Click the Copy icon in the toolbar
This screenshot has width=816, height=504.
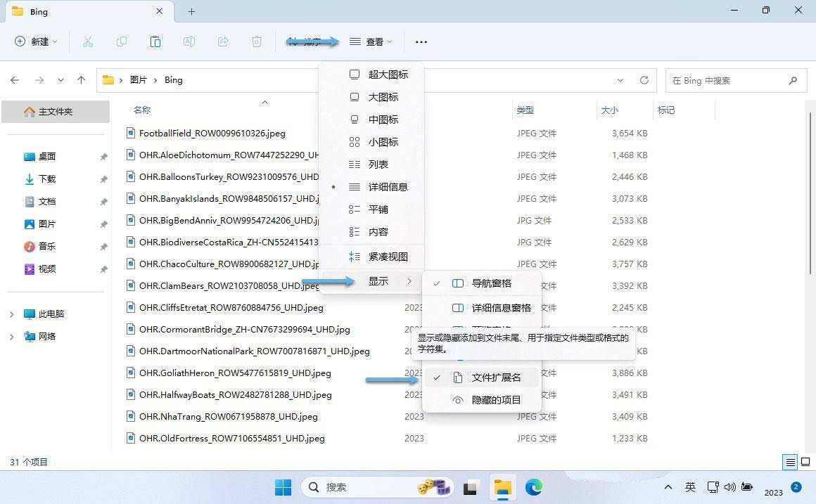pyautogui.click(x=122, y=41)
